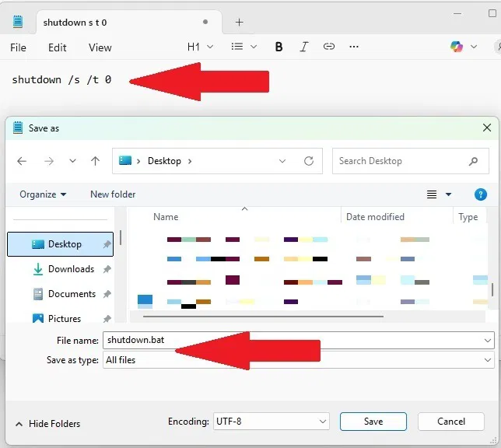
Task: Click the pin icon next to Desktop
Action: (107, 244)
